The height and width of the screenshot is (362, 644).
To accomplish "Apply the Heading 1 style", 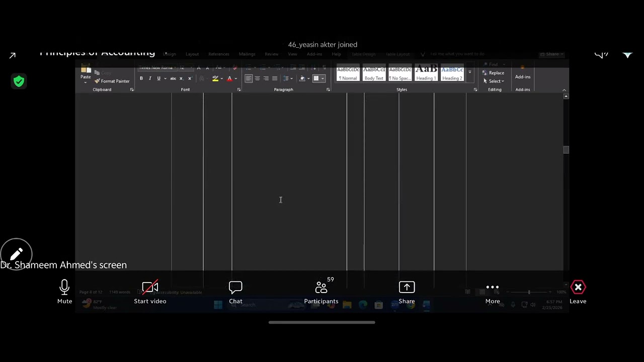I will (426, 73).
